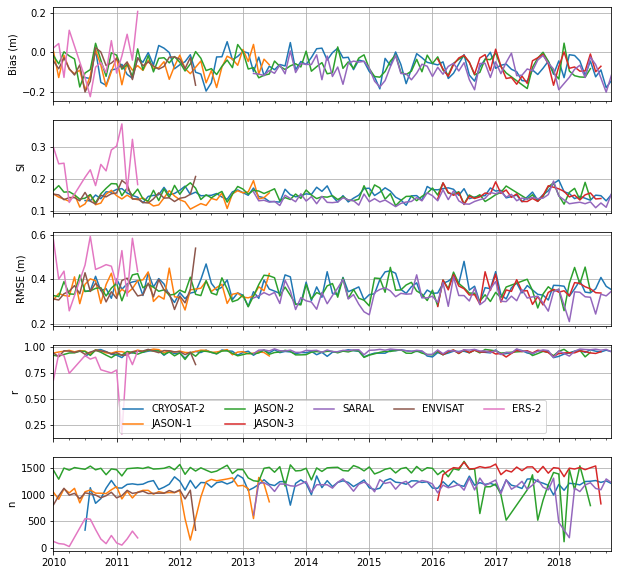Click the 2018 x-axis tick label
618x575 pixels.
[x=559, y=562]
